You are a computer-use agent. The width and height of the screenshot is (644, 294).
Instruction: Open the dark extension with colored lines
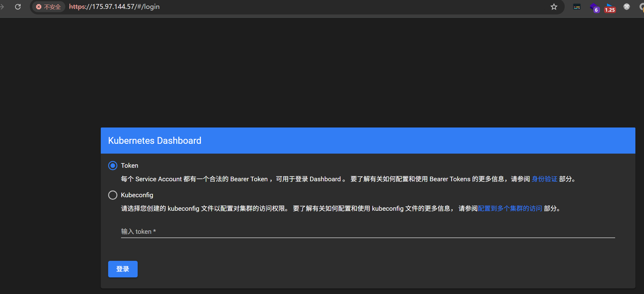(577, 7)
